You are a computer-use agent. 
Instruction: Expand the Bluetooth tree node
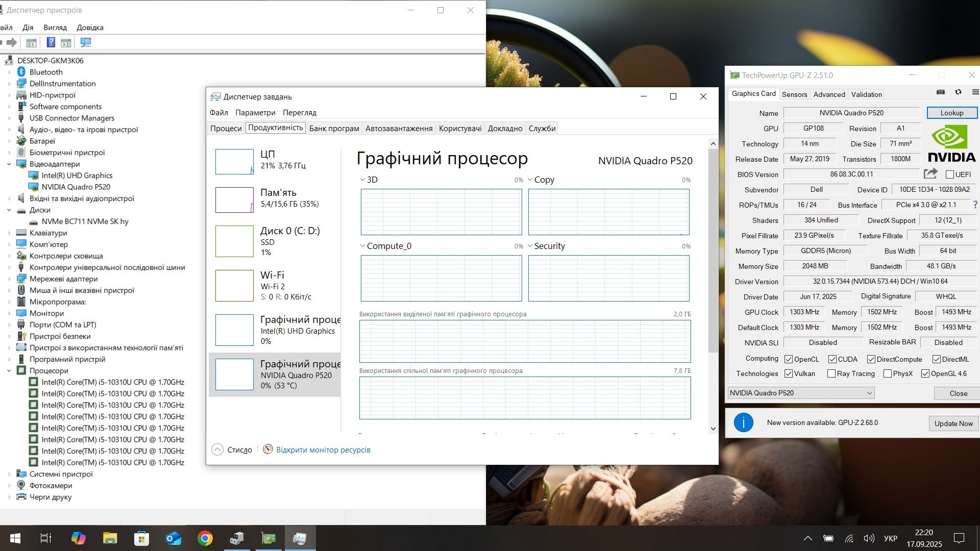tap(9, 72)
